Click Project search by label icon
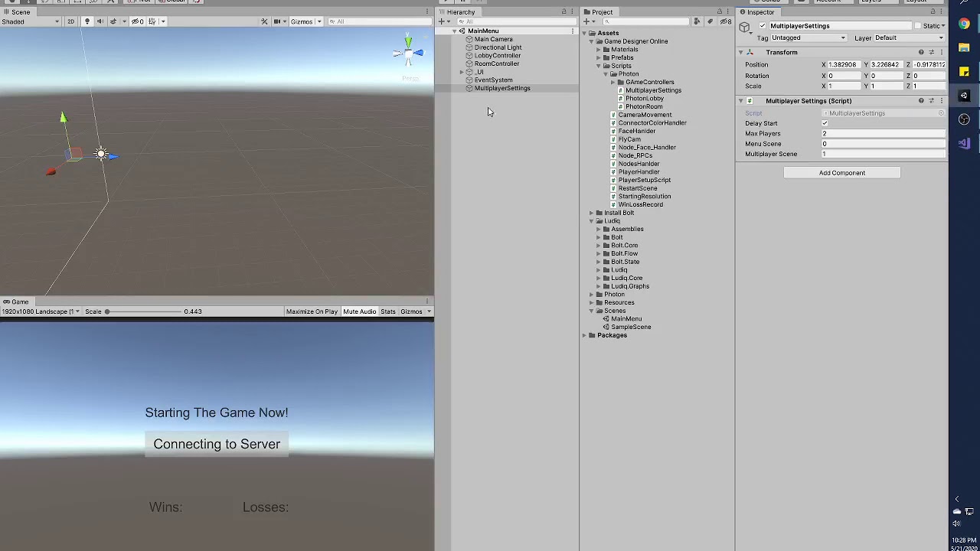 pos(710,21)
